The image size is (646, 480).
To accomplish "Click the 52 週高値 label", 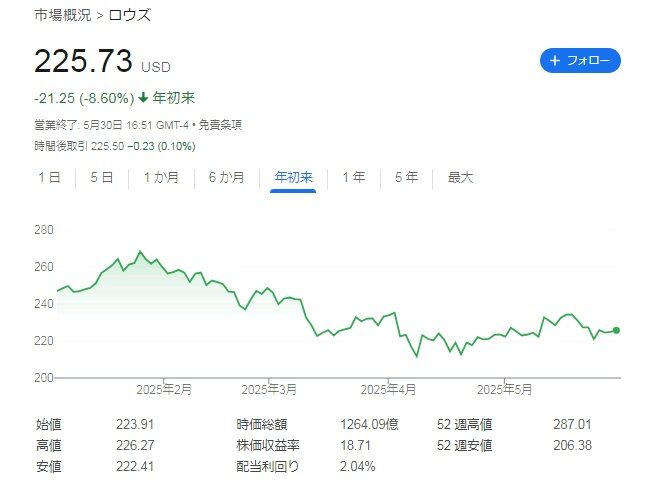I will point(465,424).
